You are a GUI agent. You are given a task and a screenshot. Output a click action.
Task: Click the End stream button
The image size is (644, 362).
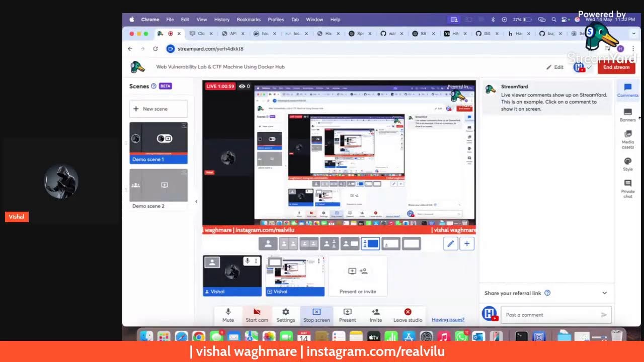[x=616, y=67]
